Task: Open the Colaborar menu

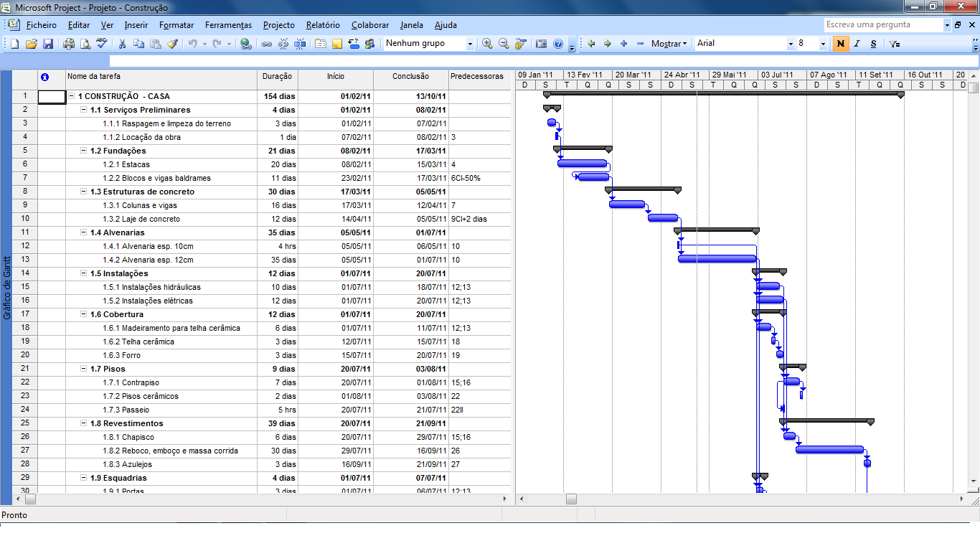Action: [369, 25]
